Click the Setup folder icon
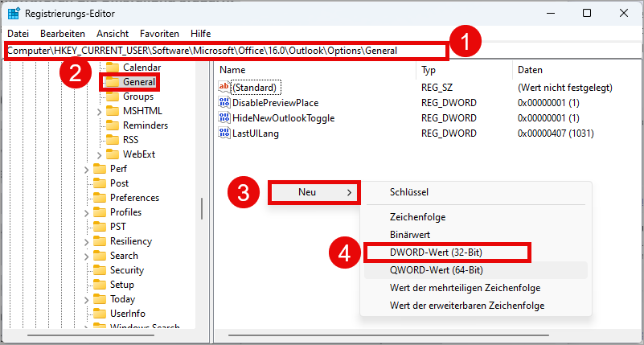 pos(100,285)
